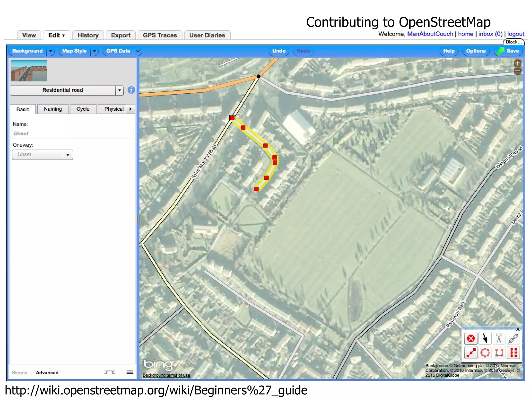
Task: Switch to Advanced editing mode
Action: [x=47, y=372]
